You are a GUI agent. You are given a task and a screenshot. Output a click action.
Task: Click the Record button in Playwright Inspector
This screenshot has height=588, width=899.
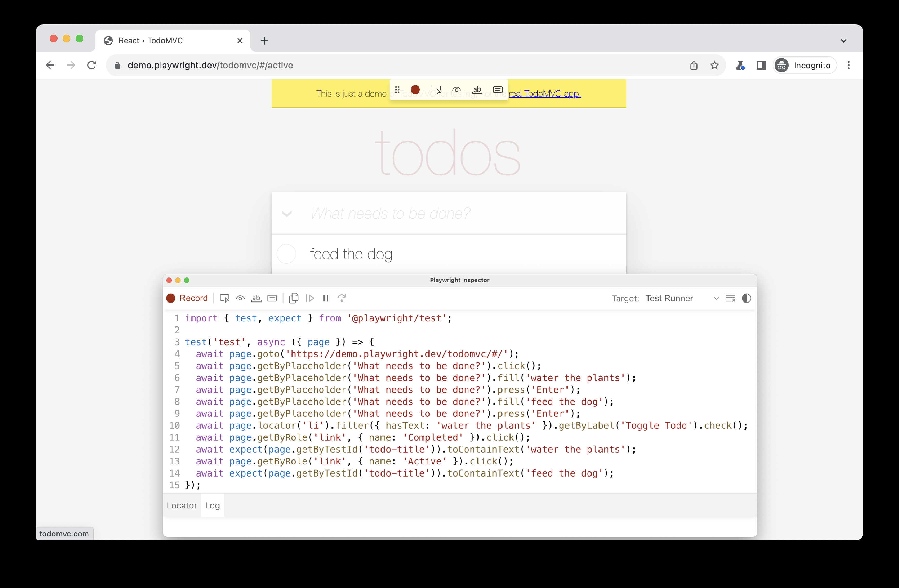pyautogui.click(x=187, y=298)
